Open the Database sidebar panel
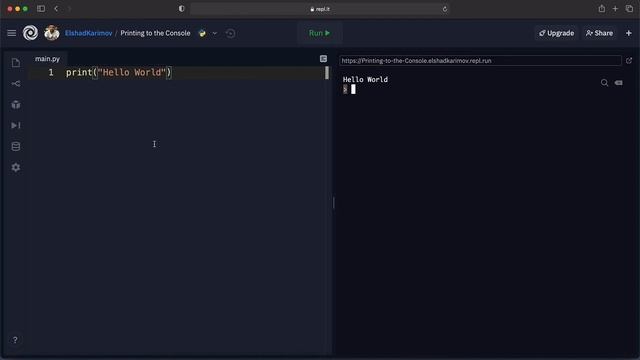The image size is (640, 360). point(16,146)
